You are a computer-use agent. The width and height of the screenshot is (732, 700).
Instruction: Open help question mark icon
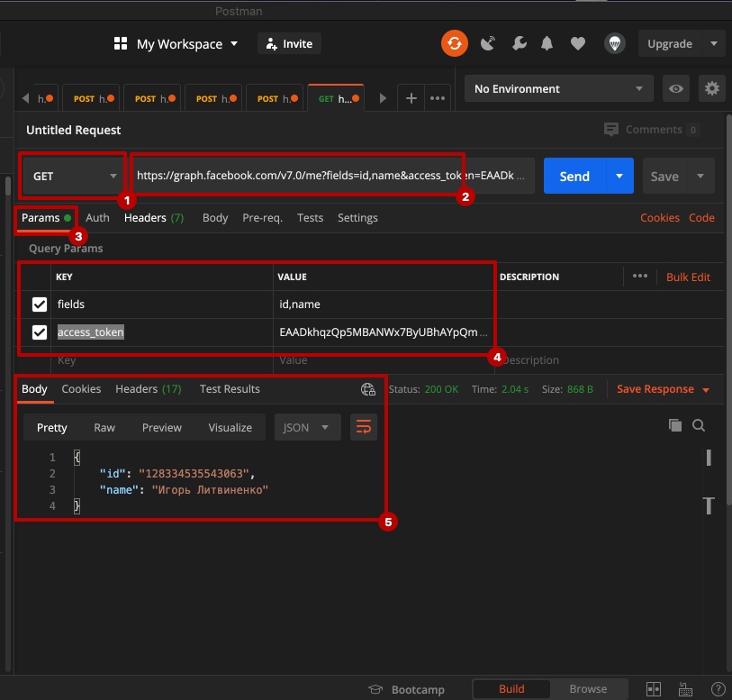point(718,689)
